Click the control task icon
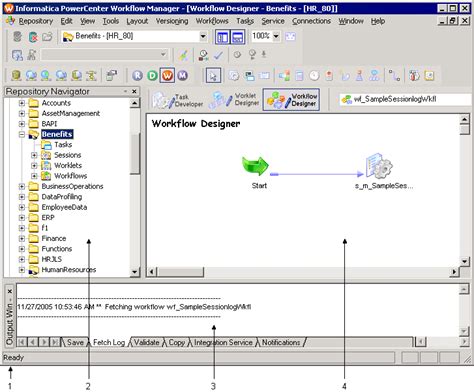The image size is (474, 392). (x=329, y=76)
